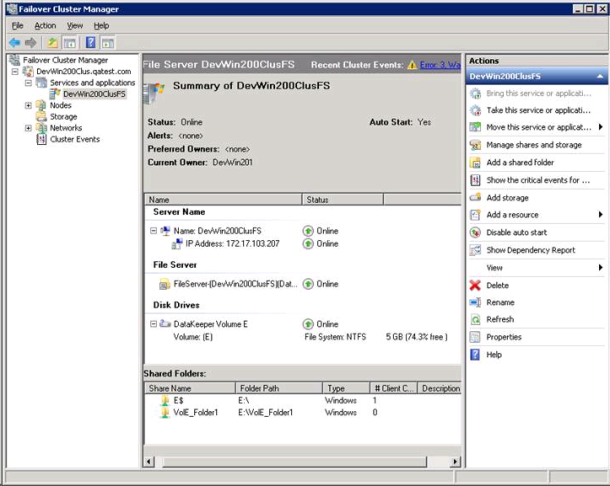Sort by the Share Name column header
610x486 pixels.
click(x=190, y=388)
